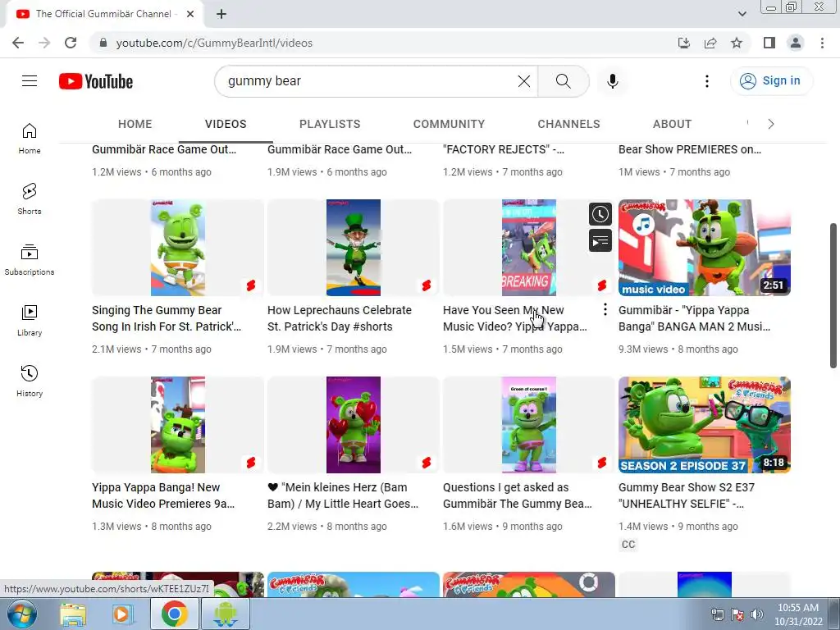
Task: Close The Official Gummibär Channel tab
Action: point(190,14)
